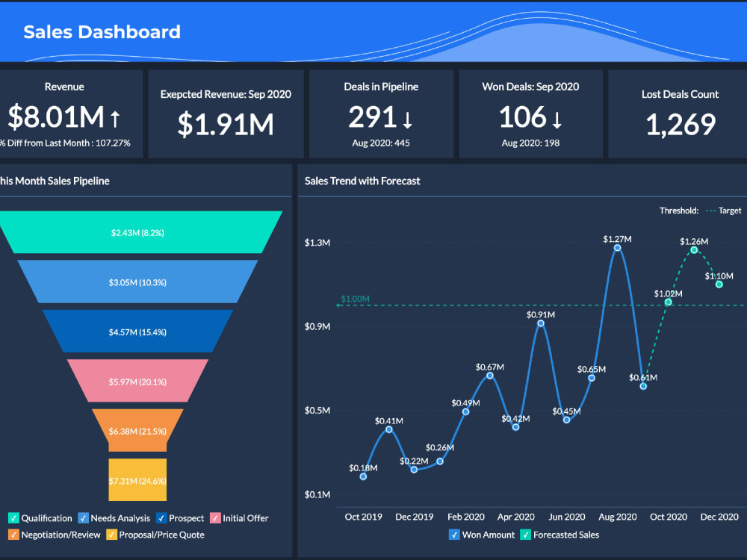The height and width of the screenshot is (560, 747).
Task: Click the $0.26M data point marker
Action: coord(440,461)
